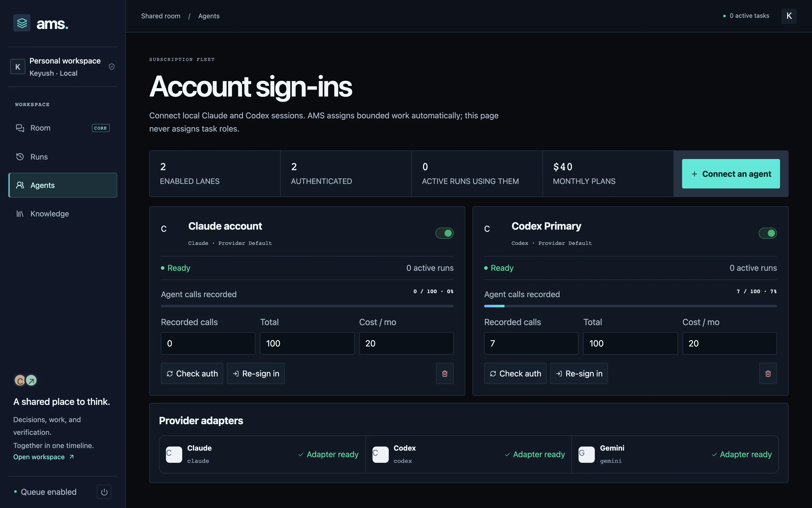The width and height of the screenshot is (812, 508).
Task: Click Claude account Total field
Action: pos(307,343)
